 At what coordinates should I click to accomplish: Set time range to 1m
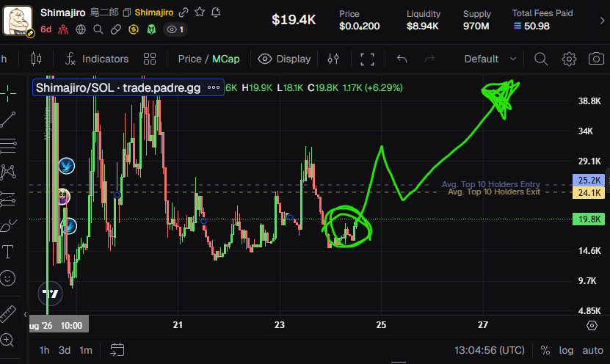[86, 350]
